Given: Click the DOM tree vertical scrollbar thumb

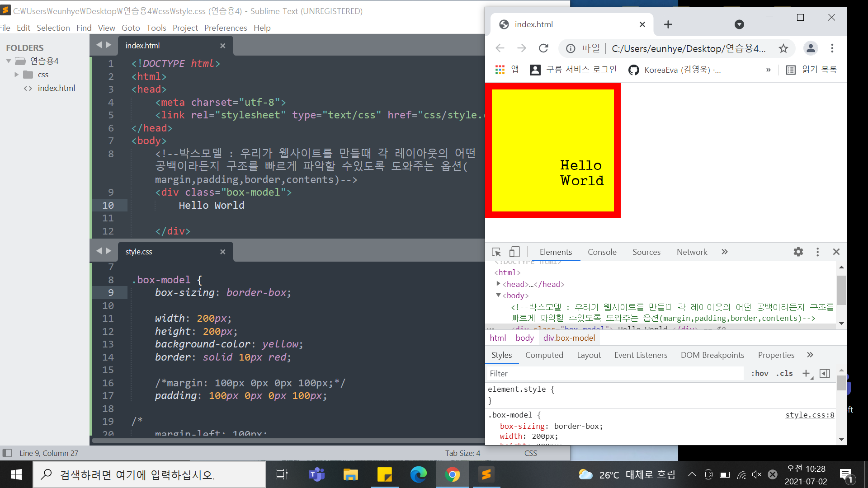Looking at the screenshot, I should pos(841,290).
